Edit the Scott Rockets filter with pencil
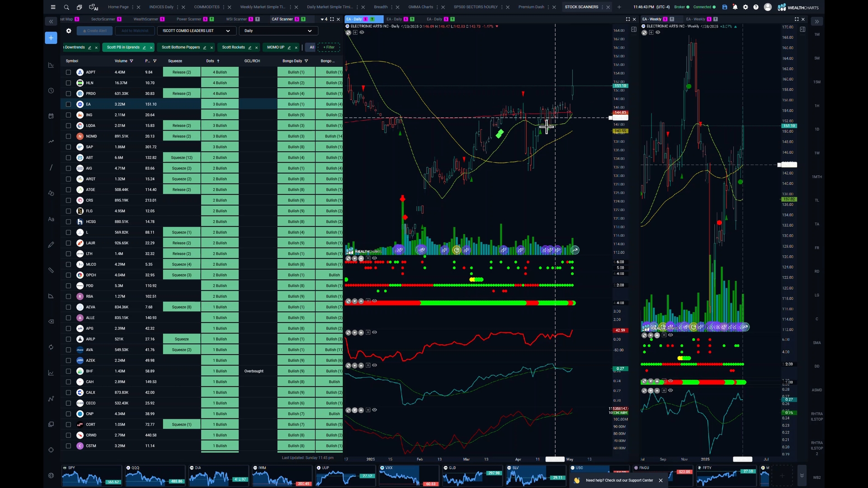This screenshot has width=868, height=488. pyautogui.click(x=250, y=47)
